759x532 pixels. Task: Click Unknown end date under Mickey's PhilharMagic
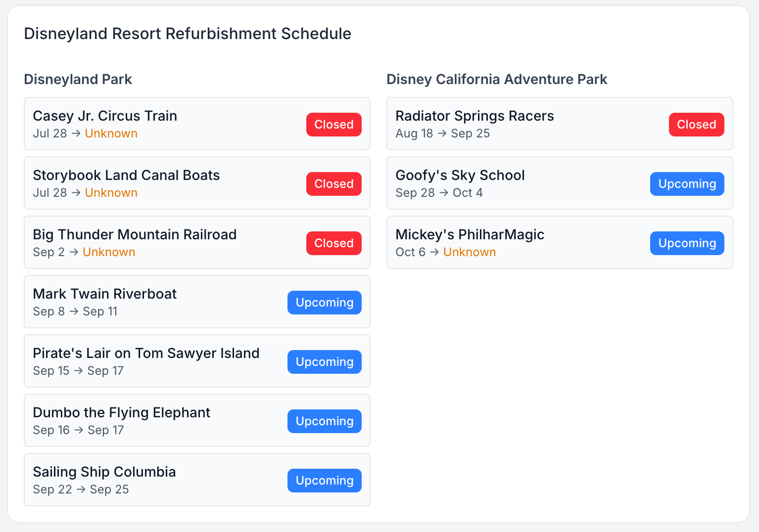470,252
